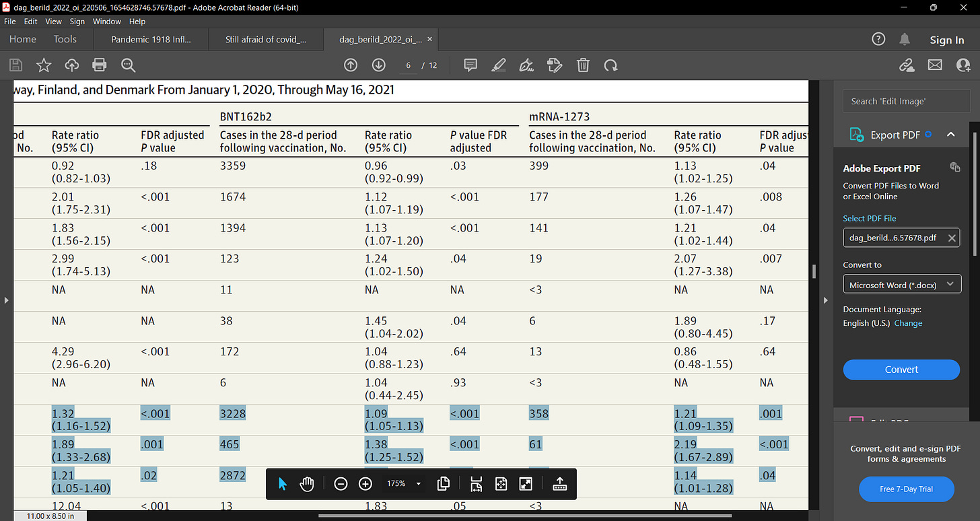980x521 pixels.
Task: Open the 175% zoom level dropdown
Action: pos(404,483)
